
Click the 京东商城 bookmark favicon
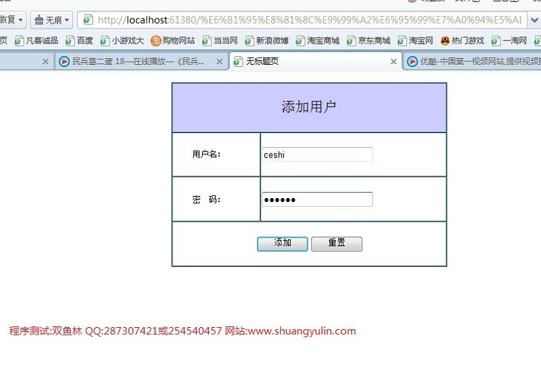pyautogui.click(x=351, y=41)
